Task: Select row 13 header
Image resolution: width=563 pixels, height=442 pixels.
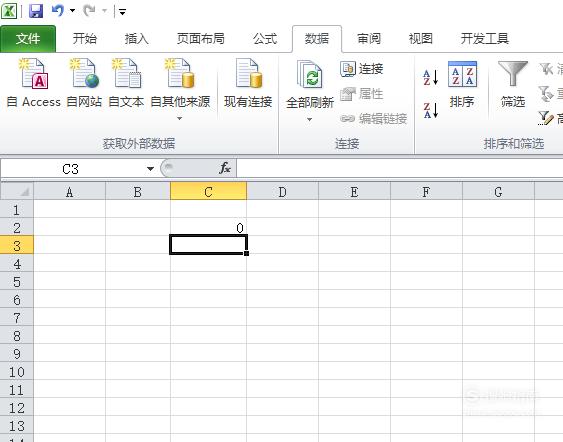Action: tap(17, 425)
